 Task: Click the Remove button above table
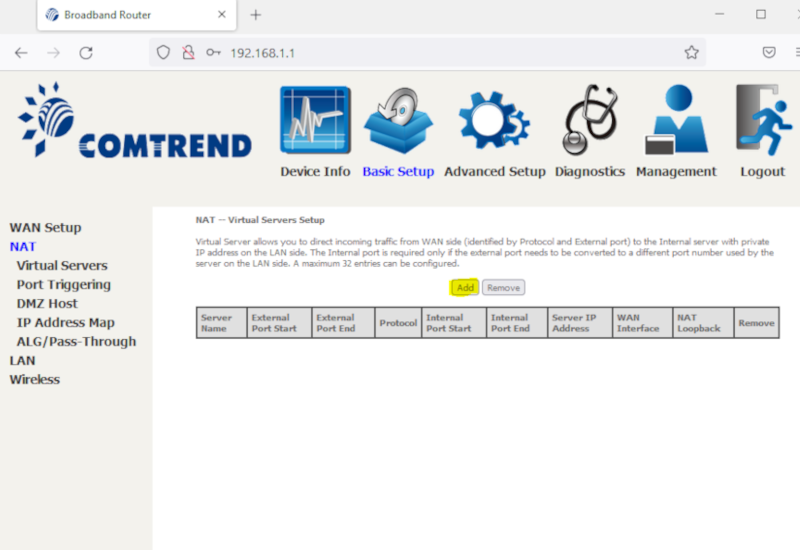pyautogui.click(x=504, y=288)
